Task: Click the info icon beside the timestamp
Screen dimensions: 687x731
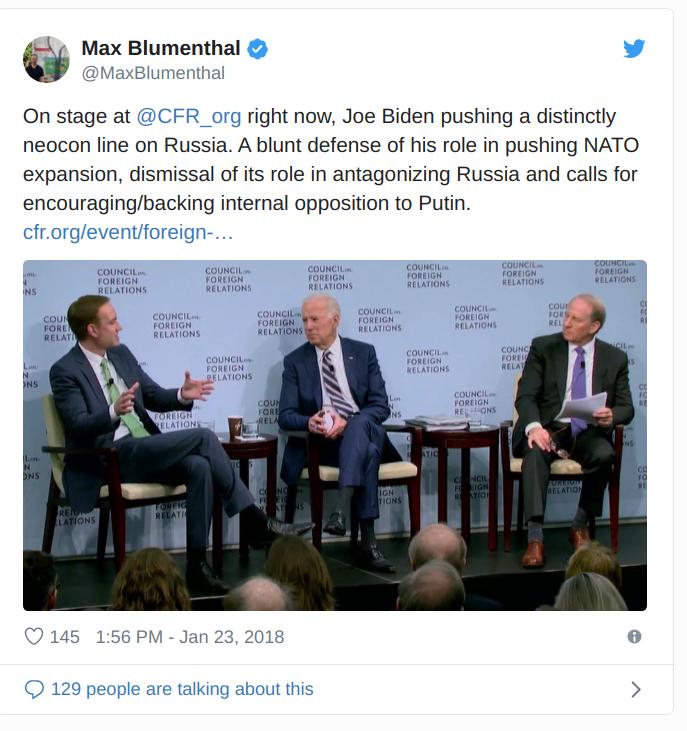Action: point(634,637)
